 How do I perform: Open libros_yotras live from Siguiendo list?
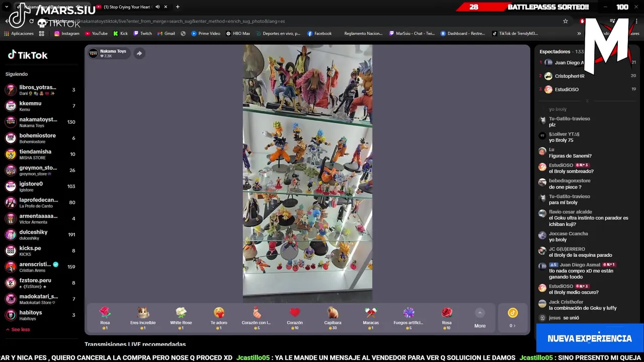[40, 90]
